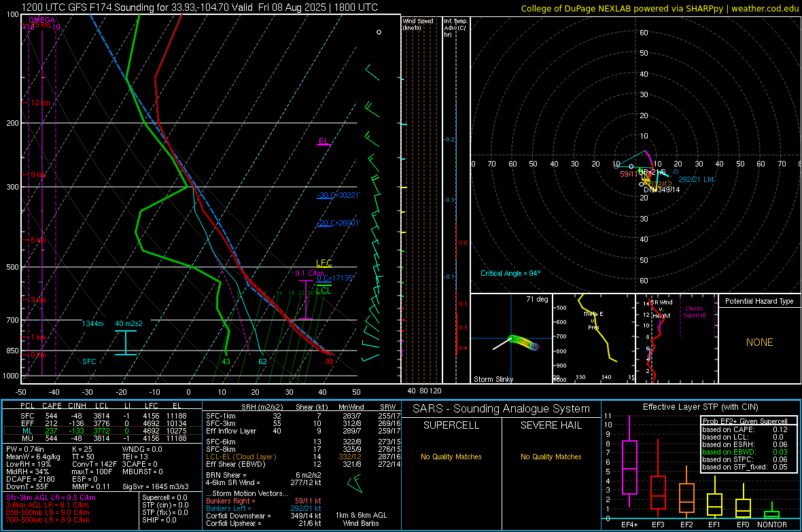The width and height of the screenshot is (802, 532).
Task: Select the highlighted ML parcel row
Action: click(x=103, y=431)
